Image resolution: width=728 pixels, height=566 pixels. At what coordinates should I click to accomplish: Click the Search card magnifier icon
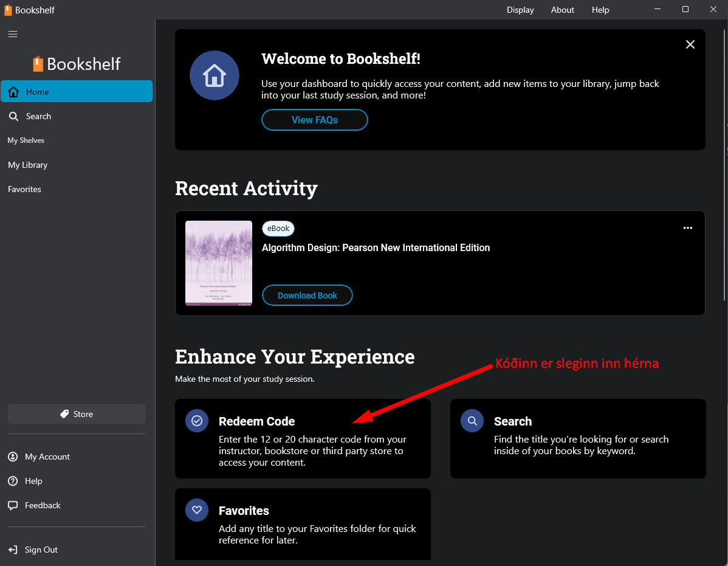point(472,421)
